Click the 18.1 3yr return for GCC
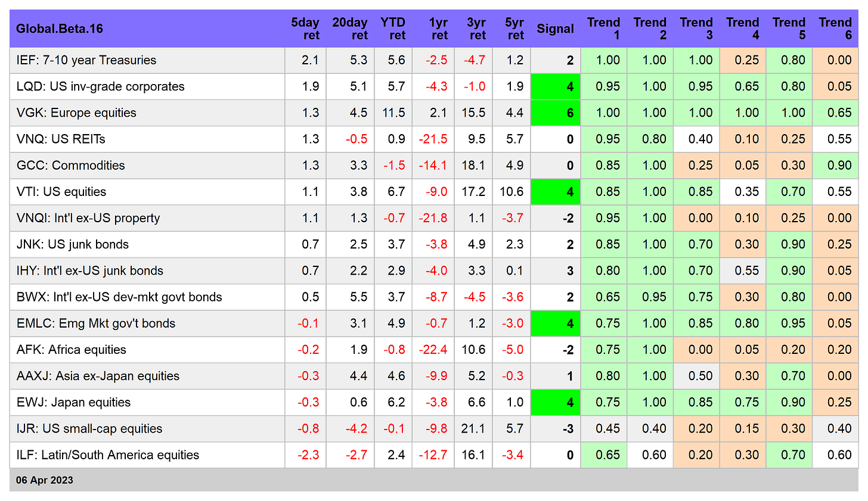Viewport: 868px width, 501px height. (x=473, y=165)
